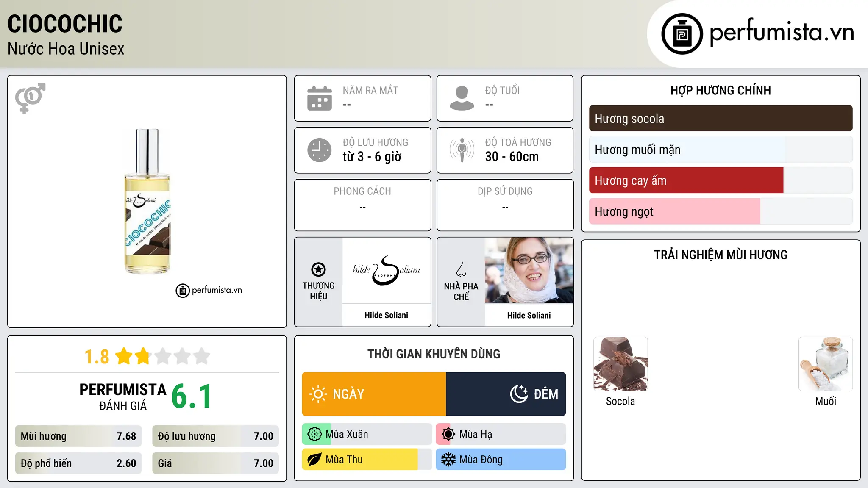Click the NĂM RA MẮT label
Image resolution: width=868 pixels, height=488 pixels.
tap(370, 90)
